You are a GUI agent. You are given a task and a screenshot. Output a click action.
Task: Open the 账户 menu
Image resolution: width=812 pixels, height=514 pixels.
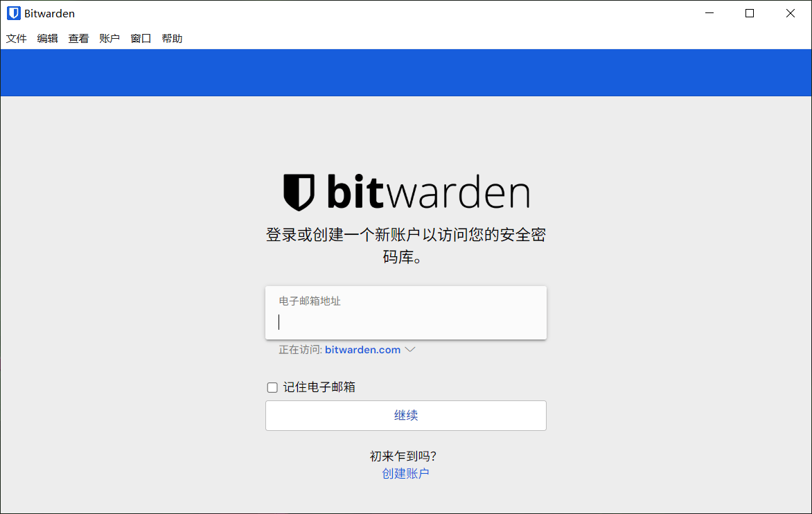click(x=109, y=38)
